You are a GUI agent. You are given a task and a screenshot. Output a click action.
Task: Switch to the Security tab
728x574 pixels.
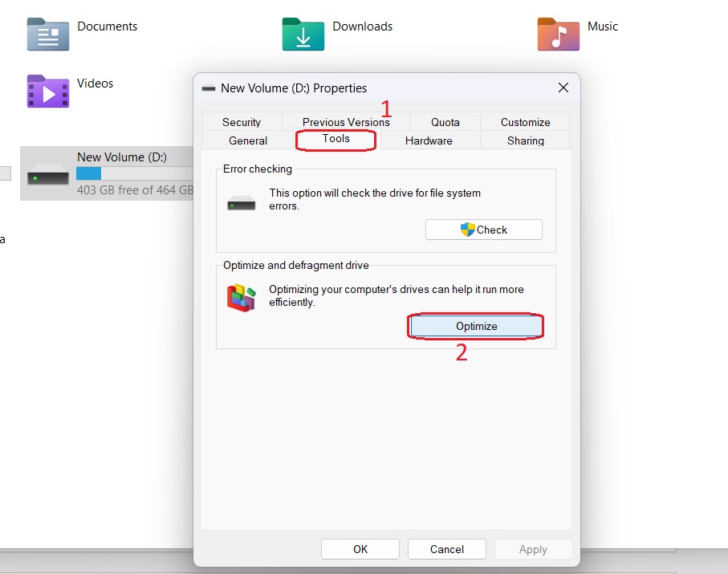point(242,122)
